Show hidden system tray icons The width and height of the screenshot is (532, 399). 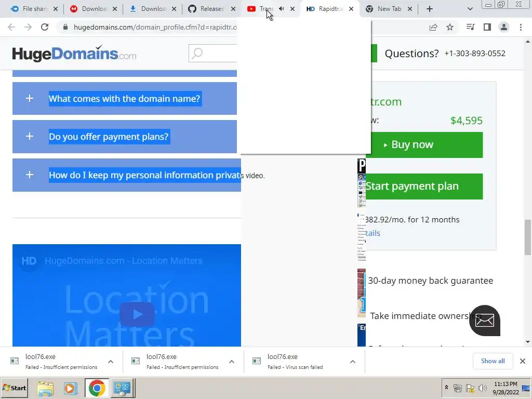(x=446, y=388)
